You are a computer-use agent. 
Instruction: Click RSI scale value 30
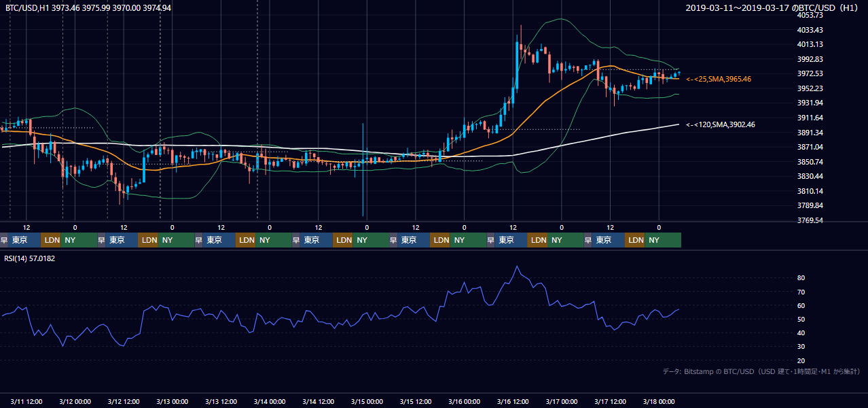[x=801, y=347]
